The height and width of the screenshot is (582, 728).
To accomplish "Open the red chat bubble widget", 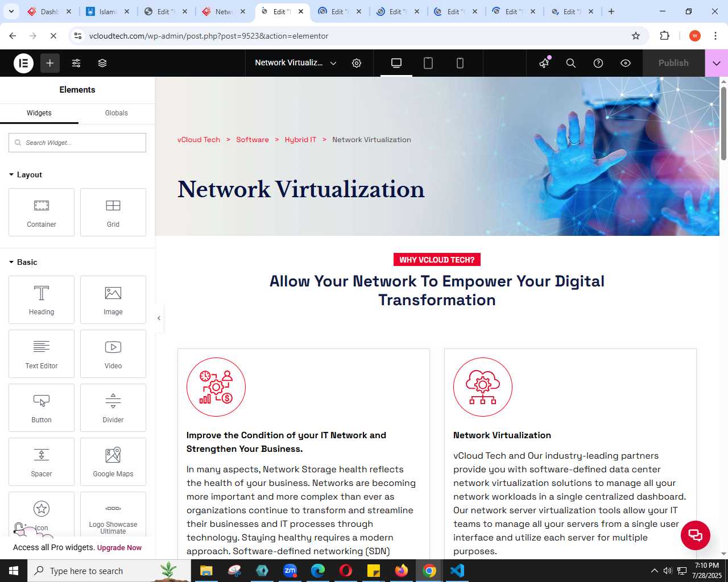I will 696,535.
